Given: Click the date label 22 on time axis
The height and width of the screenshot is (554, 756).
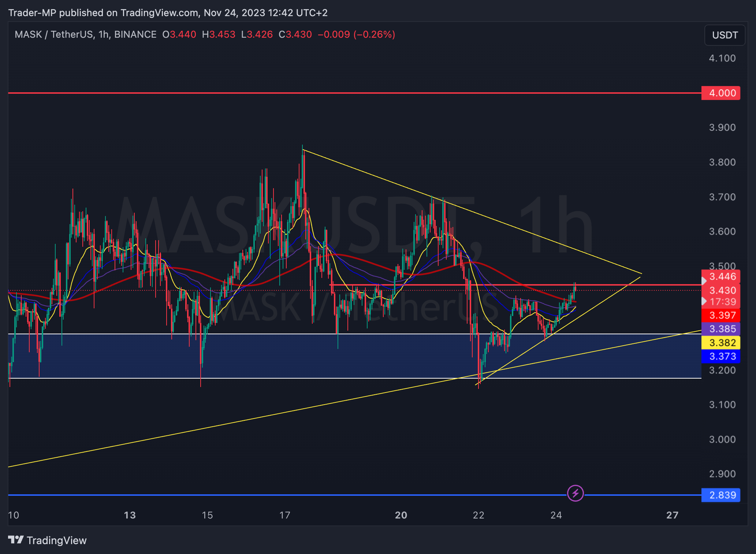Looking at the screenshot, I should (x=478, y=515).
